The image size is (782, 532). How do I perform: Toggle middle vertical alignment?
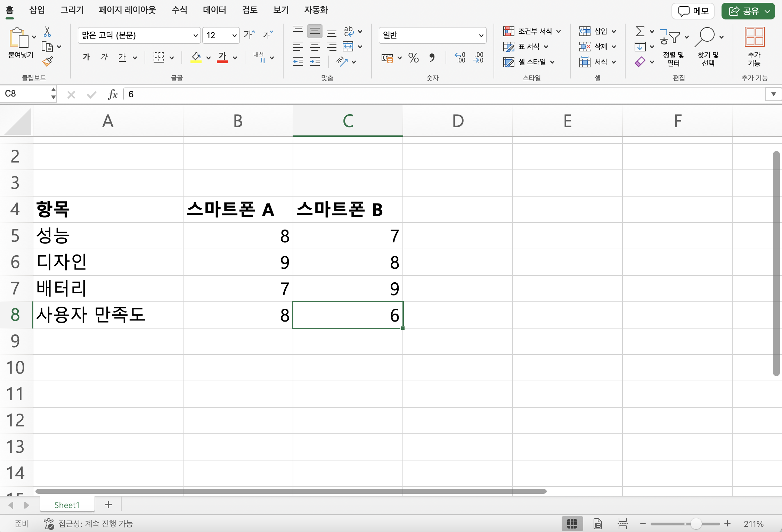tap(315, 31)
